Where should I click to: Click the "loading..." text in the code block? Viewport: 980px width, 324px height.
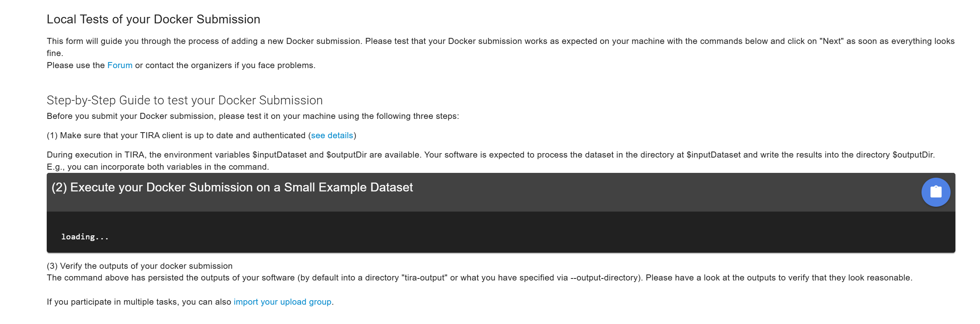(x=85, y=237)
